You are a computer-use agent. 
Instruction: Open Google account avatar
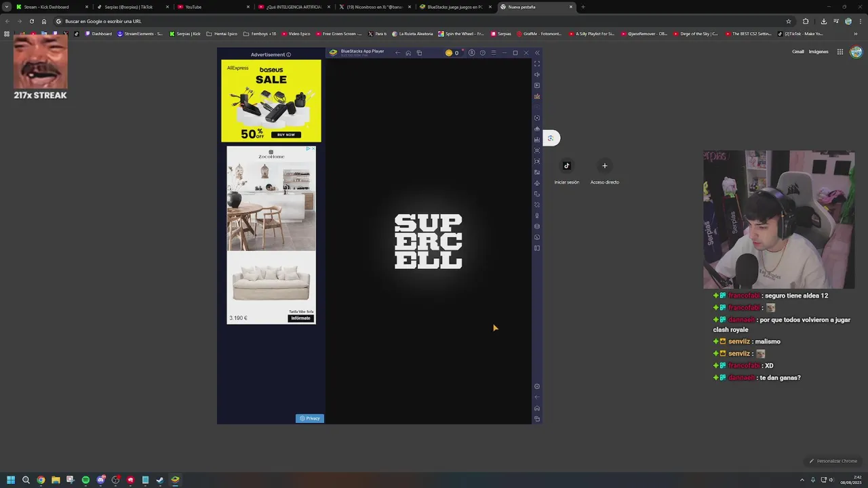(x=856, y=52)
